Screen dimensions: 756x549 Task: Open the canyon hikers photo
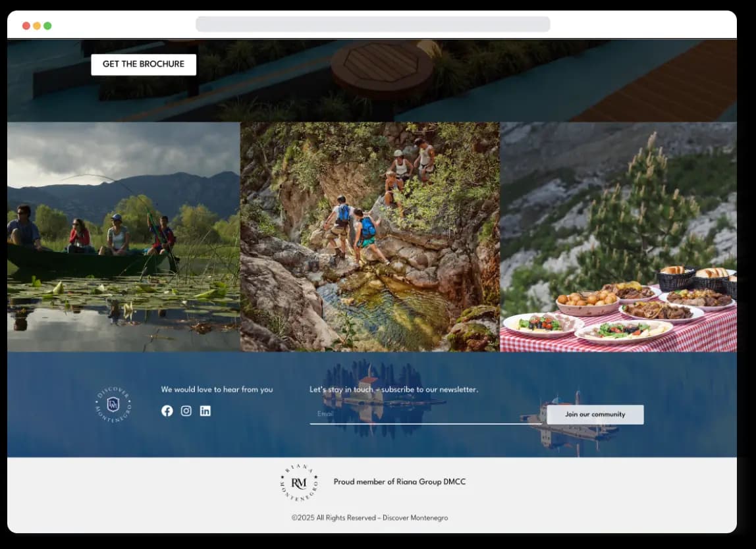click(x=370, y=237)
